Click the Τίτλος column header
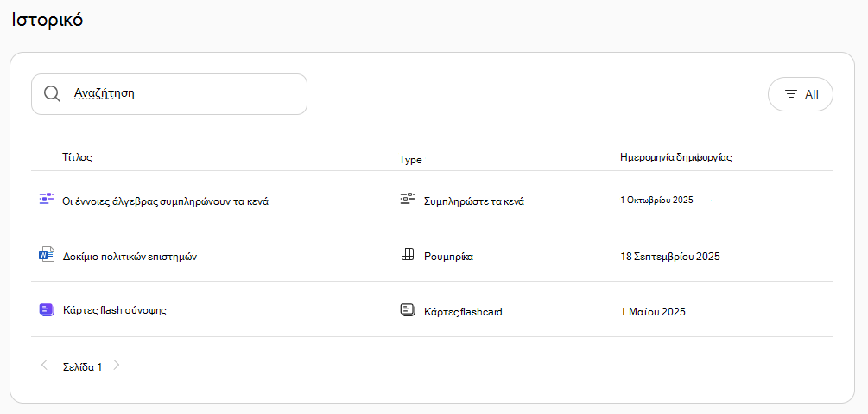This screenshot has height=414, width=868. tap(78, 157)
